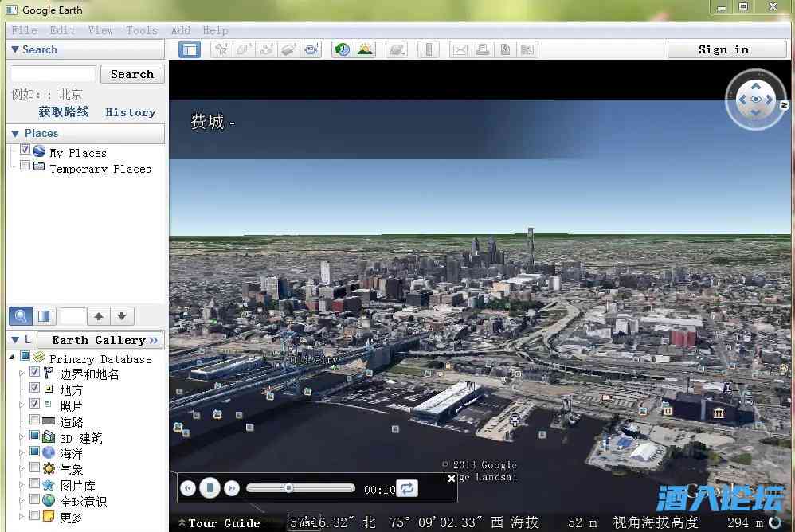The width and height of the screenshot is (795, 532).
Task: Open the Earth Gallery button
Action: [x=100, y=340]
